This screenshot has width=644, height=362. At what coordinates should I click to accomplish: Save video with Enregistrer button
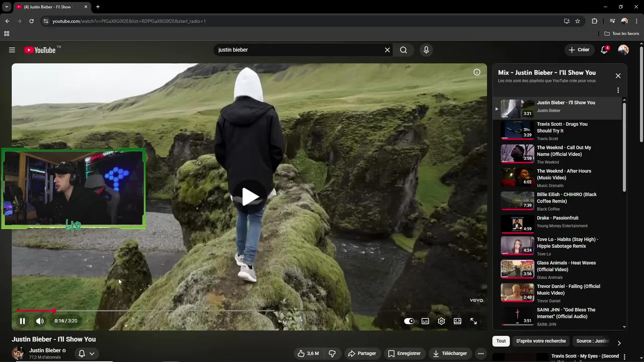(x=405, y=353)
